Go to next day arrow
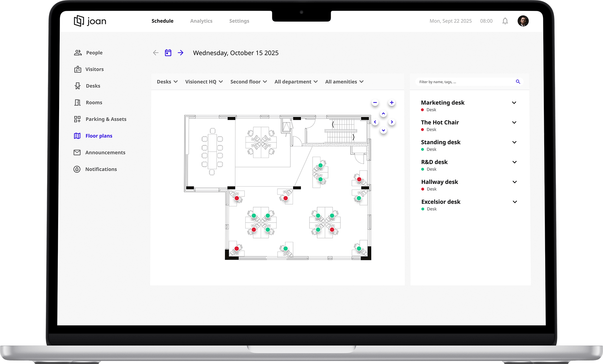This screenshot has width=603, height=364. (x=181, y=53)
